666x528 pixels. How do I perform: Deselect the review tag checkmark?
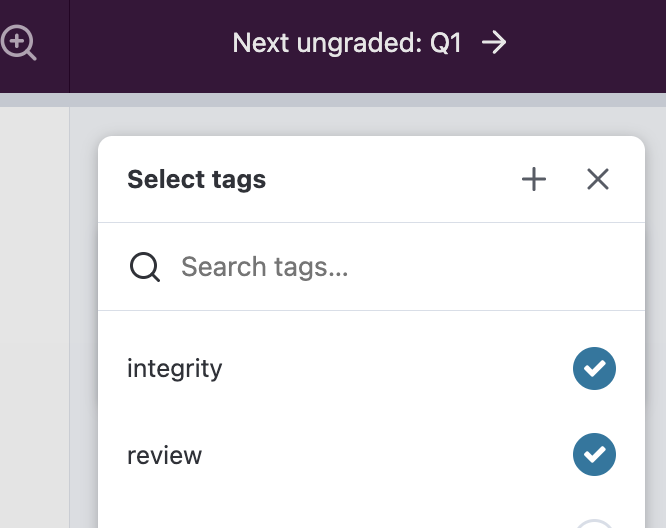coord(594,455)
